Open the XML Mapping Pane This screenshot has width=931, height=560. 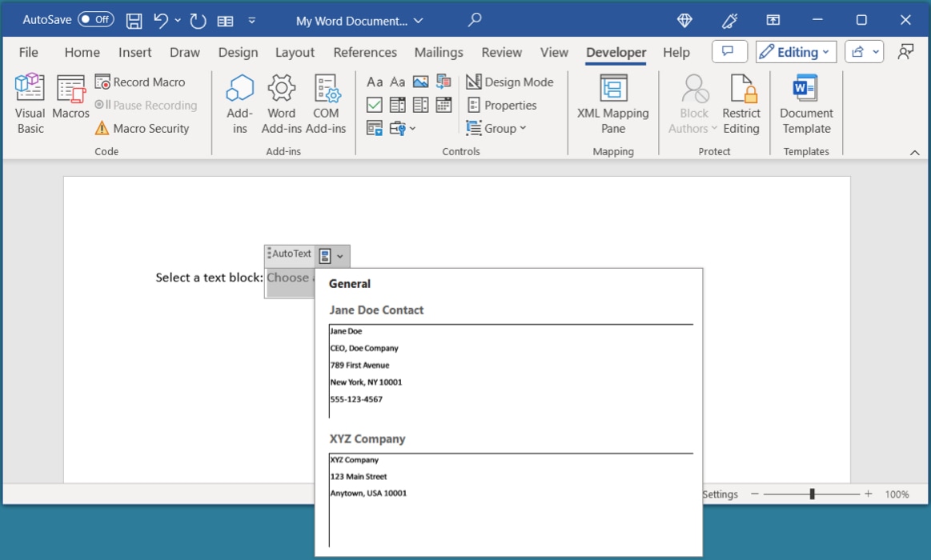click(612, 102)
